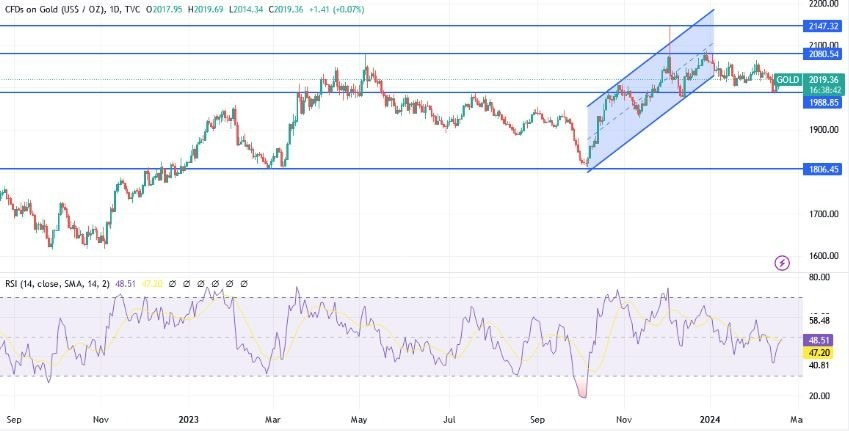Select the blue ascending parallel channel drawing
This screenshot has width=849, height=431.
click(x=650, y=92)
